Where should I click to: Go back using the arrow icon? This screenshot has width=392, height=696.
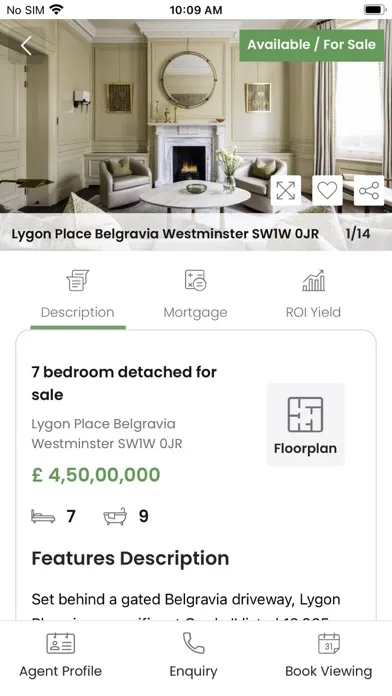coord(26,46)
